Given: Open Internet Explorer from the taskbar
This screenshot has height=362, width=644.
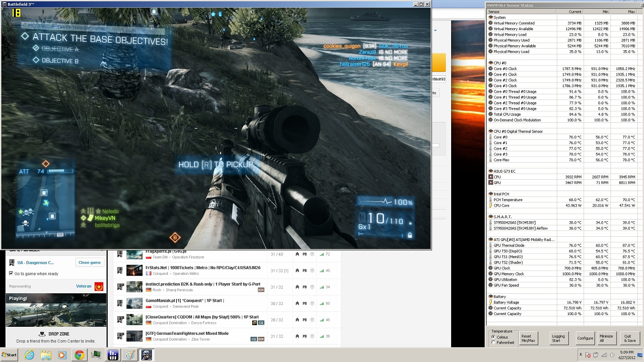Looking at the screenshot, I should [29, 355].
